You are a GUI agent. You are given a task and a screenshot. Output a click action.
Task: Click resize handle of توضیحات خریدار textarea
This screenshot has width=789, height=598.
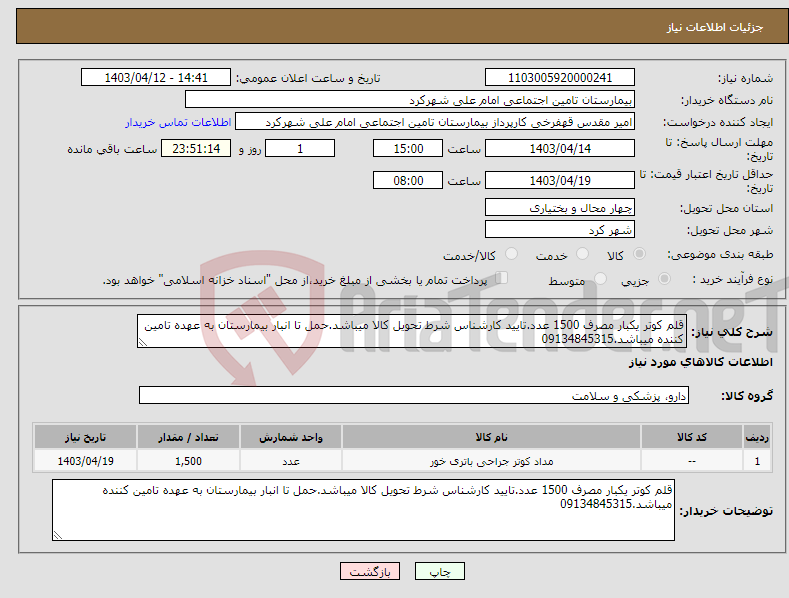point(58,535)
